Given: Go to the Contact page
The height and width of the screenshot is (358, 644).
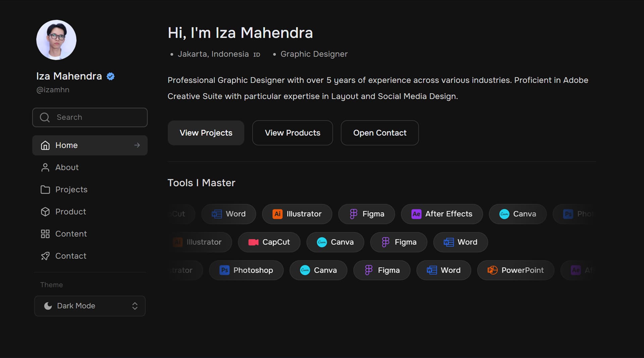Looking at the screenshot, I should (90, 256).
